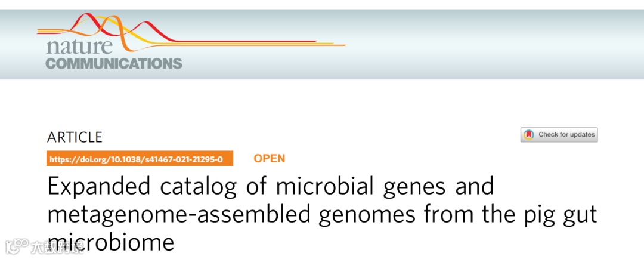644x259 pixels.
Task: Click the Chinese watermark text beside the logo
Action: [x=57, y=248]
